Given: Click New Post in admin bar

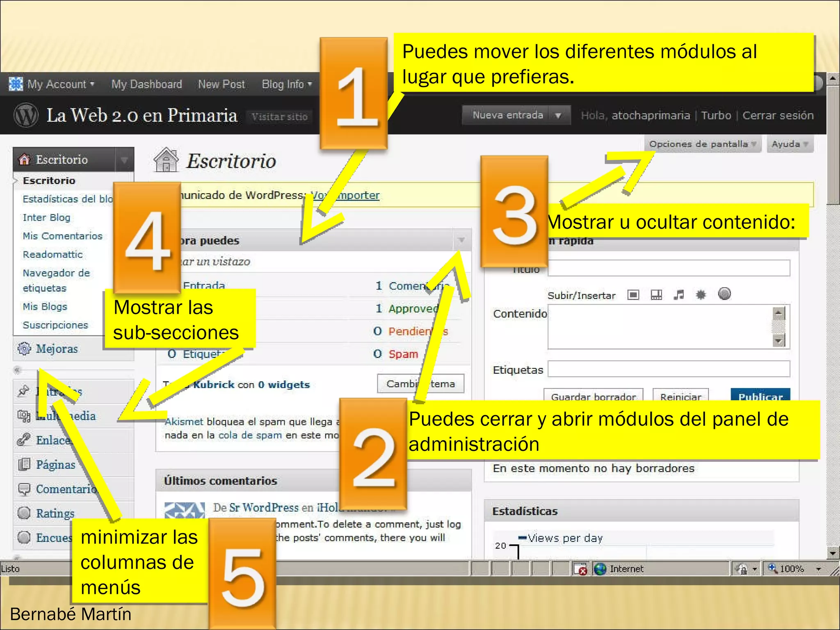Looking at the screenshot, I should pos(221,84).
